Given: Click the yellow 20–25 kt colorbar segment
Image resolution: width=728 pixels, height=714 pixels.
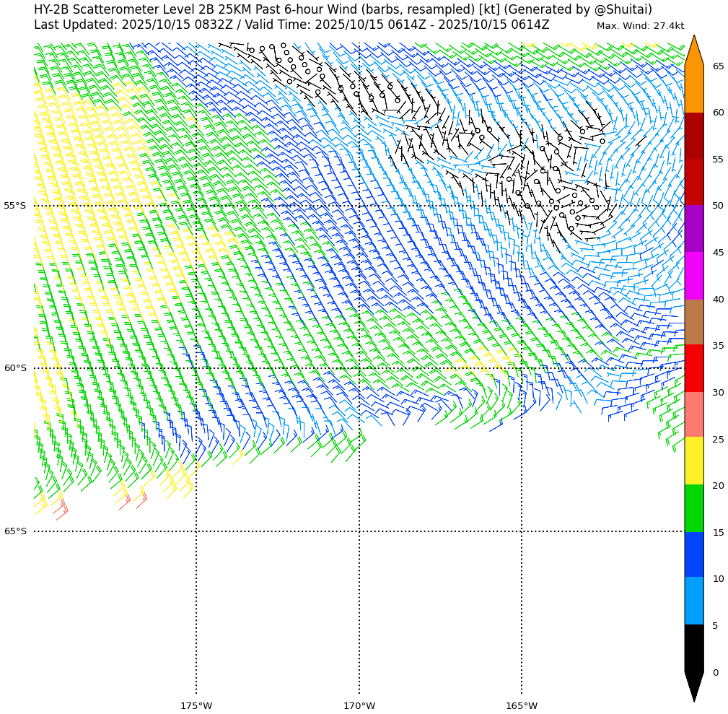Looking at the screenshot, I should pyautogui.click(x=693, y=461).
